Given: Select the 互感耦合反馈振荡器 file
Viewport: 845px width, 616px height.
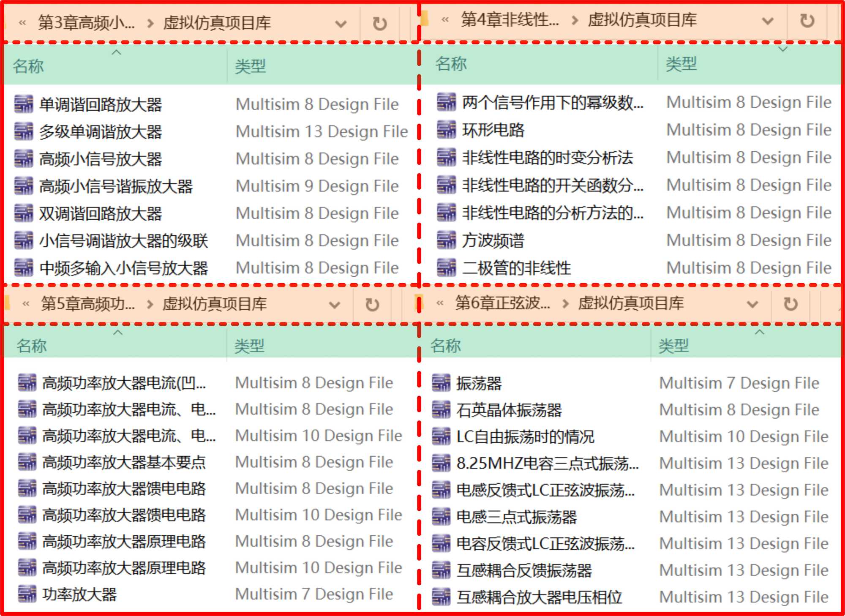Looking at the screenshot, I should 524,570.
